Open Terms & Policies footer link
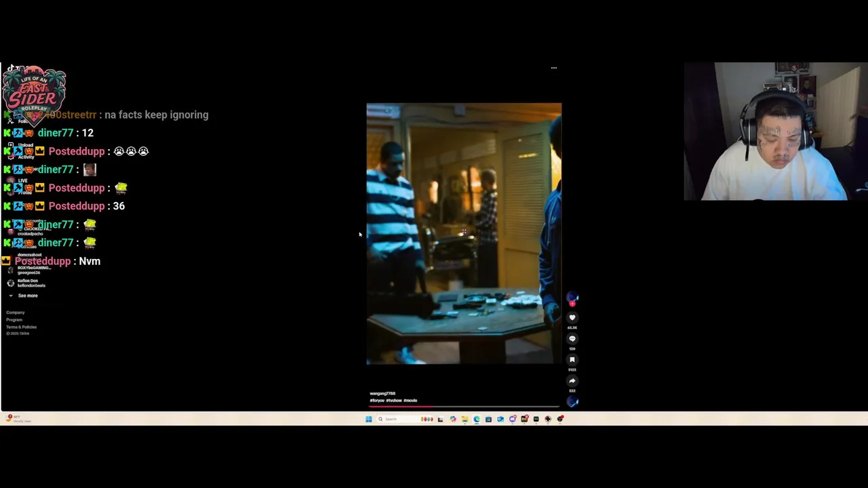The width and height of the screenshot is (868, 488). (x=21, y=327)
